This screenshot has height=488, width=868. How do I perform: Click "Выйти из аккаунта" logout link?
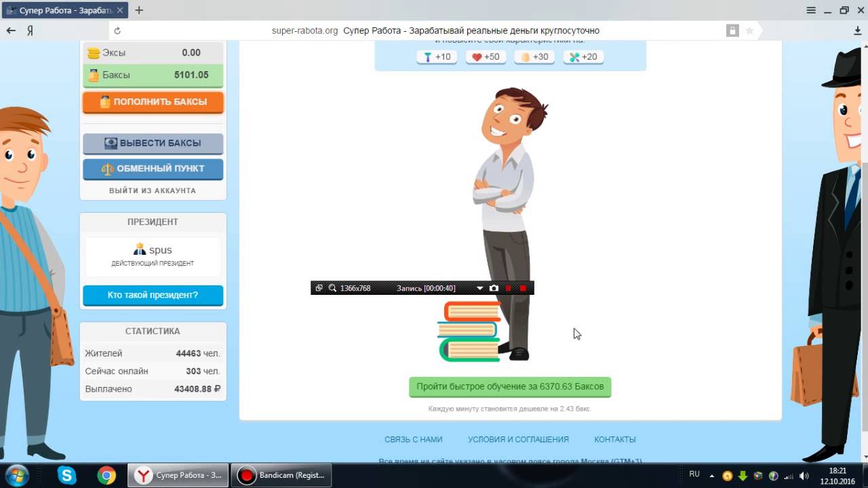tap(153, 190)
